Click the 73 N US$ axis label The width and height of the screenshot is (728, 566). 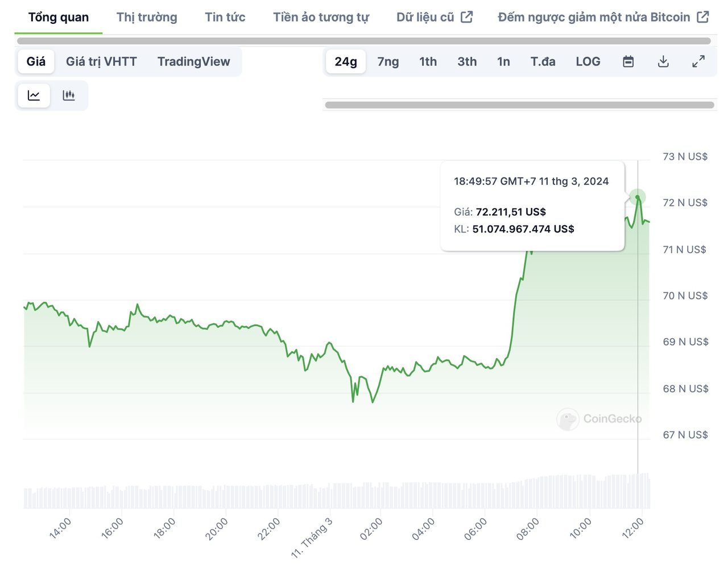685,156
